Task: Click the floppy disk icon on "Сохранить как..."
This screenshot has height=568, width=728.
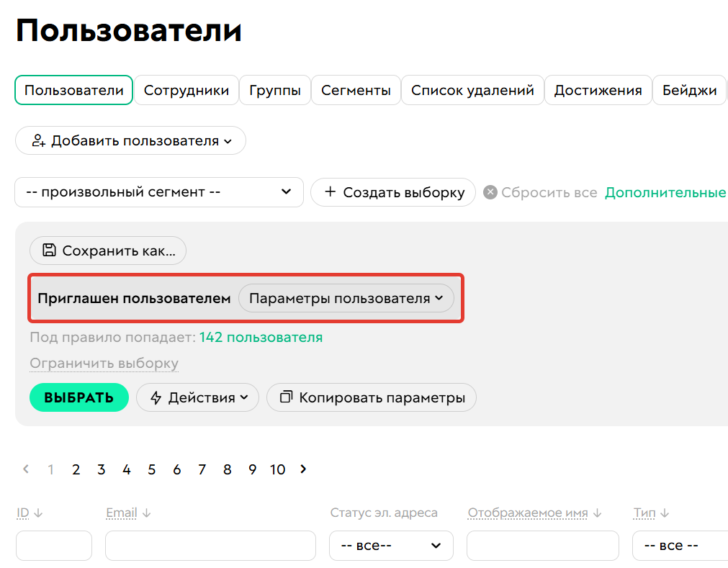Action: 50,251
